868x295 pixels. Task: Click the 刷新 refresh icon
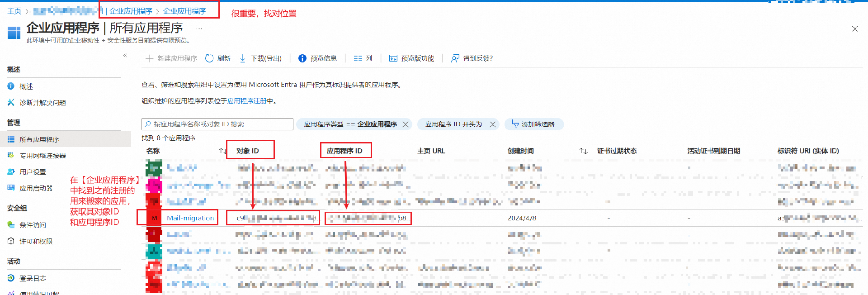[x=209, y=58]
